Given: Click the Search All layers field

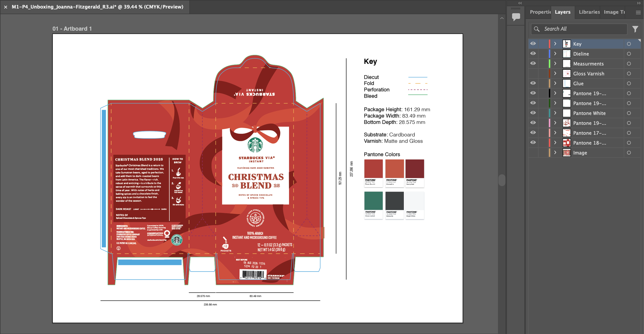Looking at the screenshot, I should pyautogui.click(x=579, y=29).
